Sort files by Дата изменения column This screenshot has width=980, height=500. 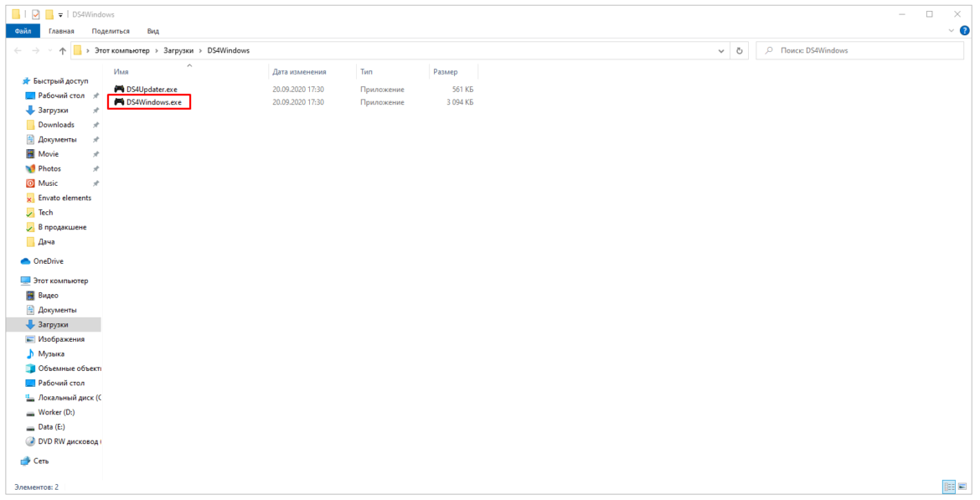coord(299,72)
